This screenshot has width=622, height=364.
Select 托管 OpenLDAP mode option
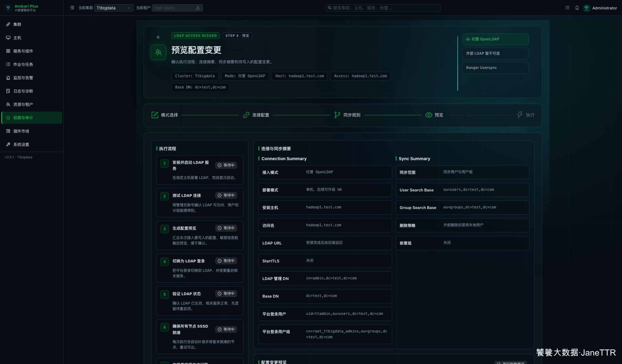click(x=495, y=39)
